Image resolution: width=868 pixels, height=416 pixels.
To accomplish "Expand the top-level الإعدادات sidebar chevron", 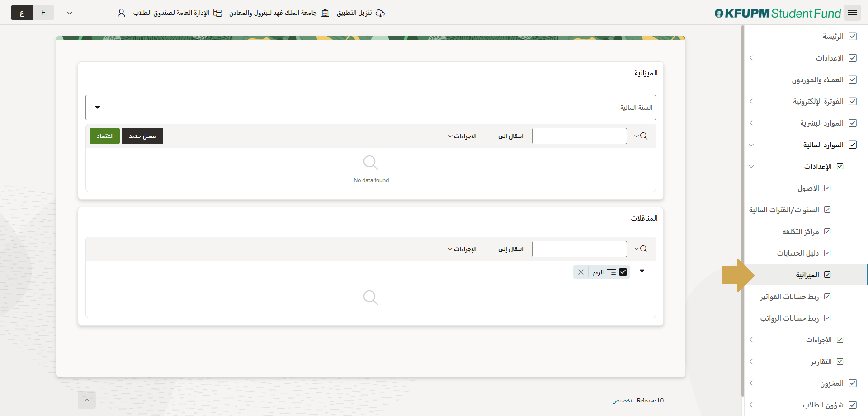I will click(x=751, y=58).
